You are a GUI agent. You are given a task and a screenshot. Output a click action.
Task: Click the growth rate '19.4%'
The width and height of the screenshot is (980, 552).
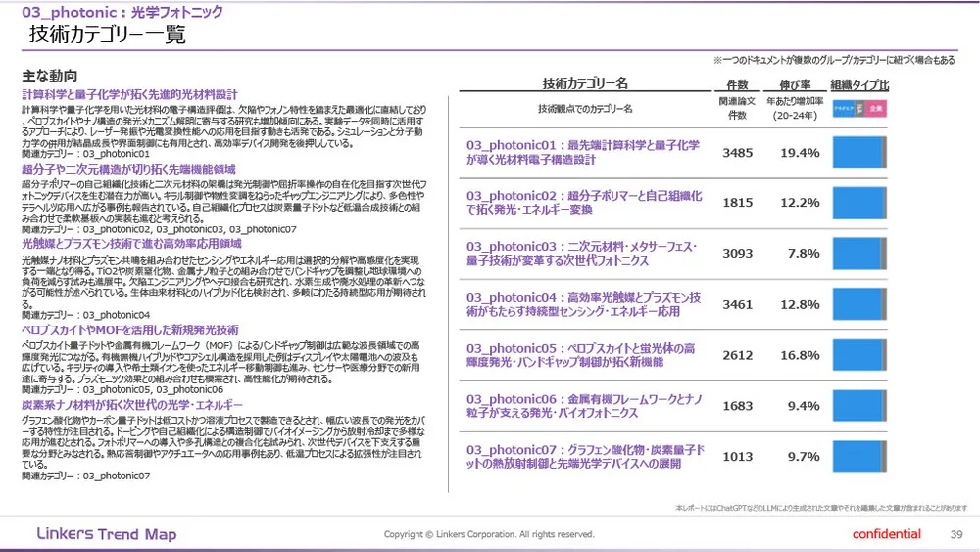[800, 153]
